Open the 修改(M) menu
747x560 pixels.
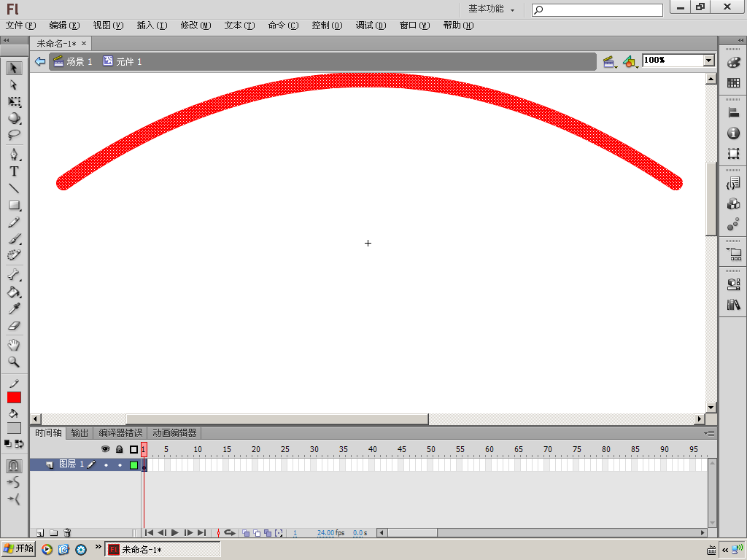tap(196, 26)
